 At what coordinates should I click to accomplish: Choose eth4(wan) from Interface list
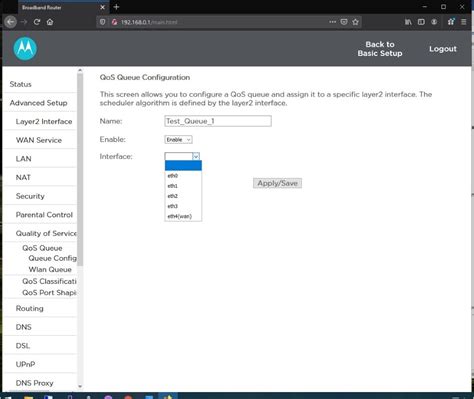(183, 217)
